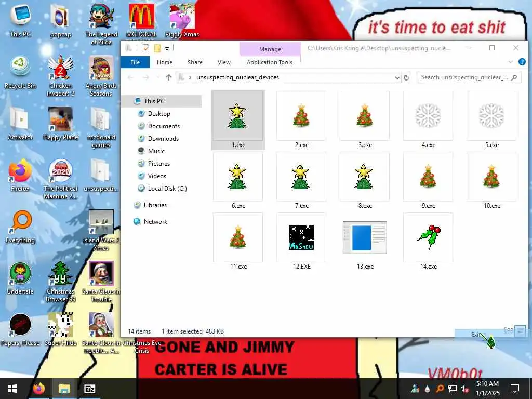Open the Windows Start menu
Viewport: 532px width, 399px height.
(12, 389)
